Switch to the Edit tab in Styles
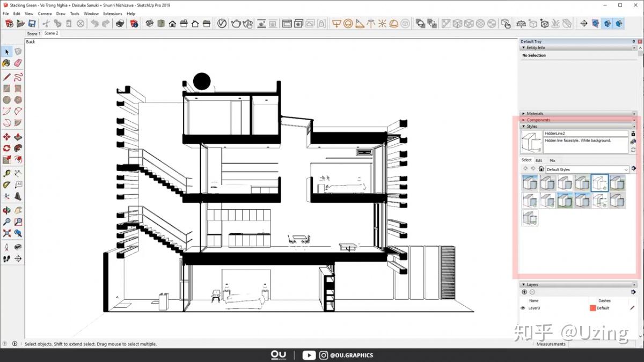Image resolution: width=644 pixels, height=362 pixels. pos(539,160)
